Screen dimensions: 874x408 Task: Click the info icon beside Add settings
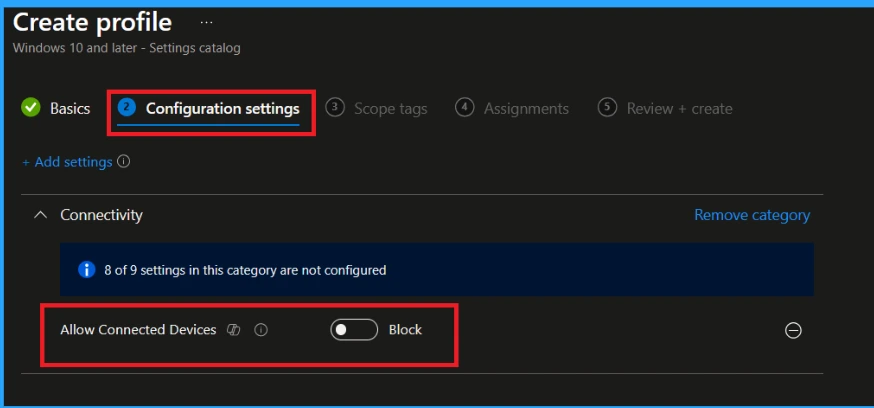pos(124,161)
